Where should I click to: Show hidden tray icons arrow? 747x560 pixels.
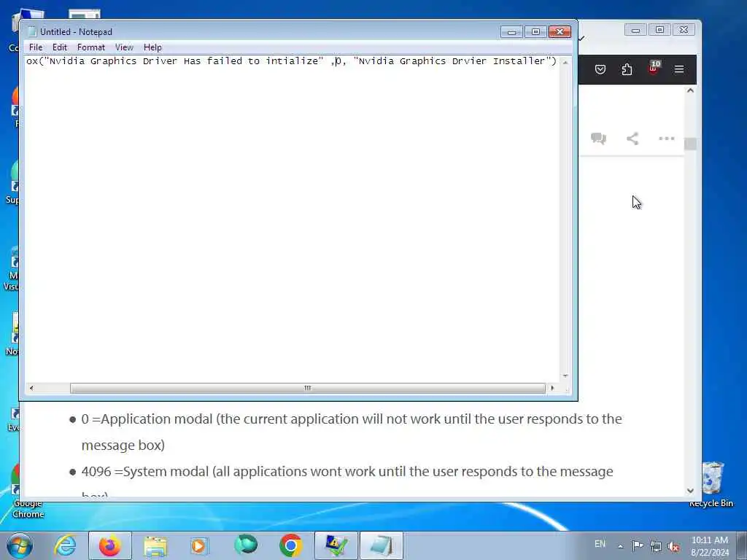click(620, 546)
